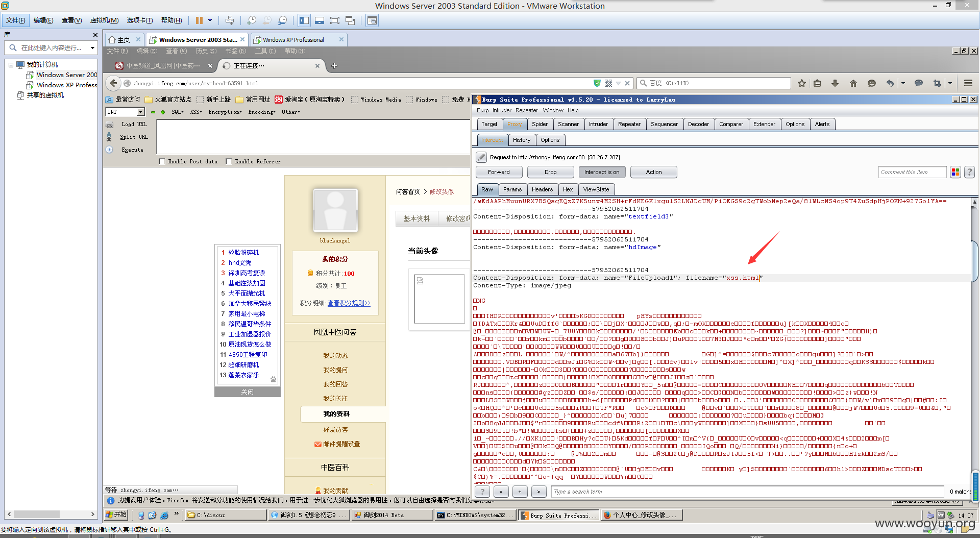
Task: Open the VM power options dropdown arrow
Action: pos(210,20)
